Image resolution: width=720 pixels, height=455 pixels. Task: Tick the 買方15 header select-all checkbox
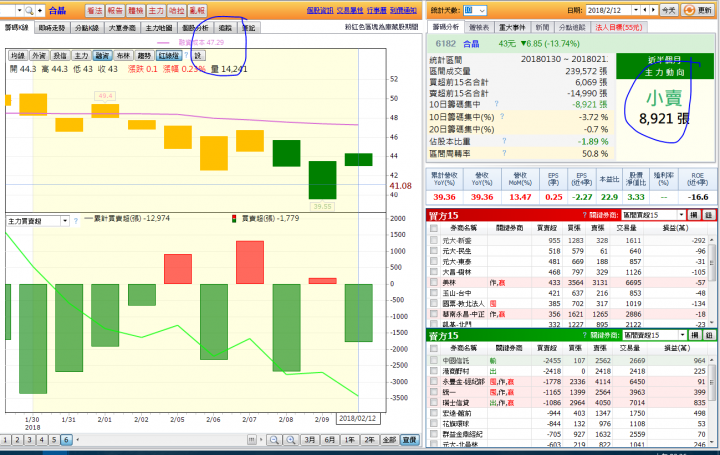pos(433,228)
